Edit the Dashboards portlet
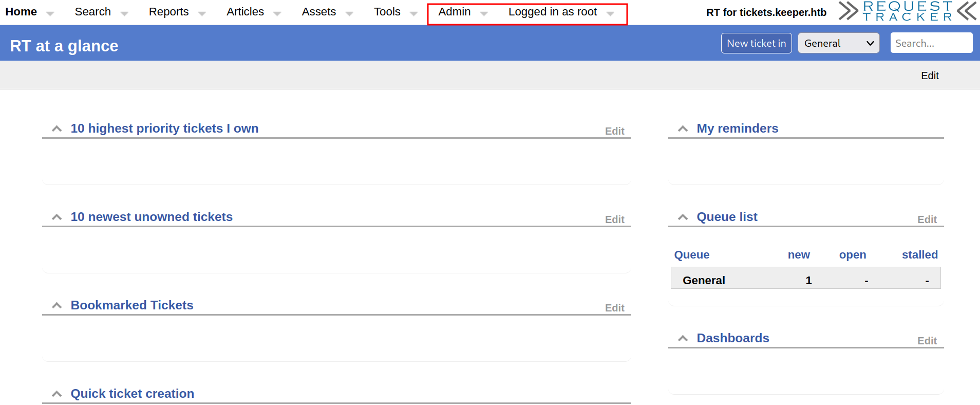 pos(927,341)
